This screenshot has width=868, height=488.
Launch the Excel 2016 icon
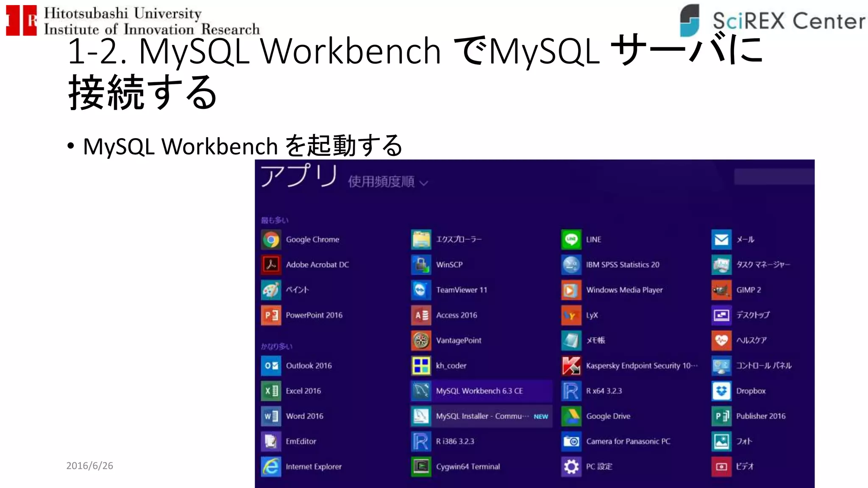tap(271, 391)
